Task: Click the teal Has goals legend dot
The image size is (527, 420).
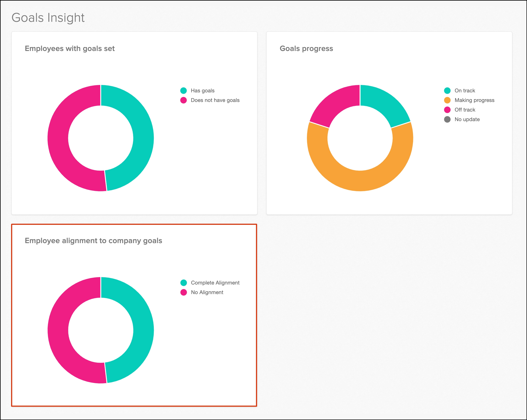Action: point(183,90)
